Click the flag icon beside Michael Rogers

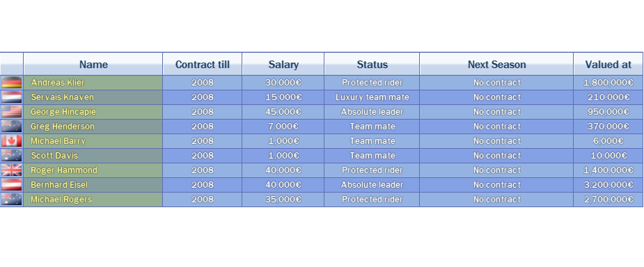pos(12,200)
